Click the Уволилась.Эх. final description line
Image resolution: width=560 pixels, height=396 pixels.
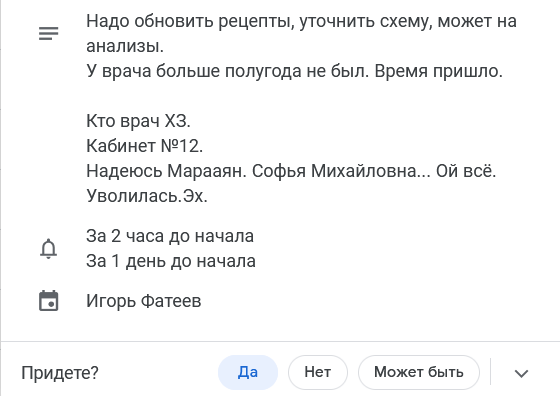click(147, 196)
